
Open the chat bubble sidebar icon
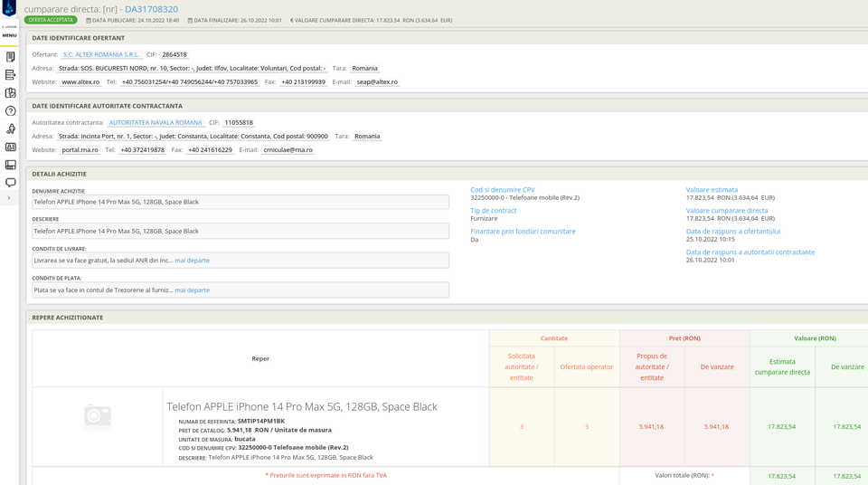[10, 183]
